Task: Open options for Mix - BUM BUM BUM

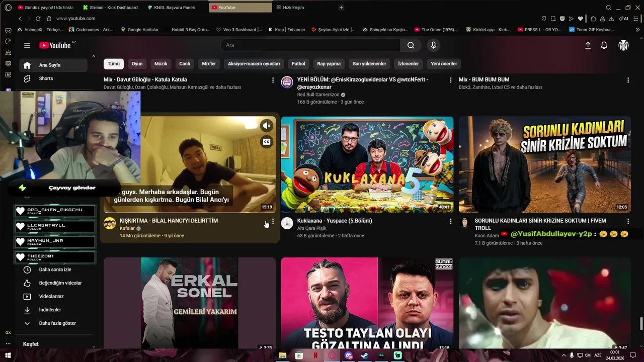Action: point(628,80)
